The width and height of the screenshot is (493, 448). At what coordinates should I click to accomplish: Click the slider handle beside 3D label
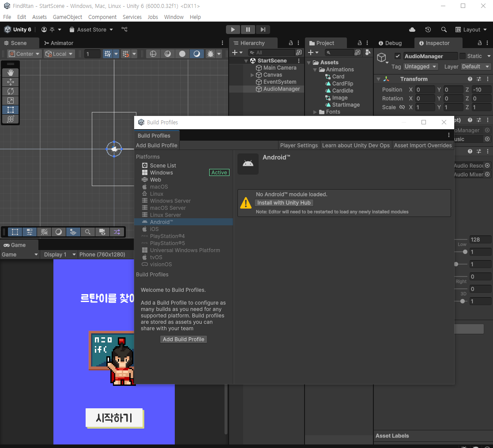coord(463,301)
